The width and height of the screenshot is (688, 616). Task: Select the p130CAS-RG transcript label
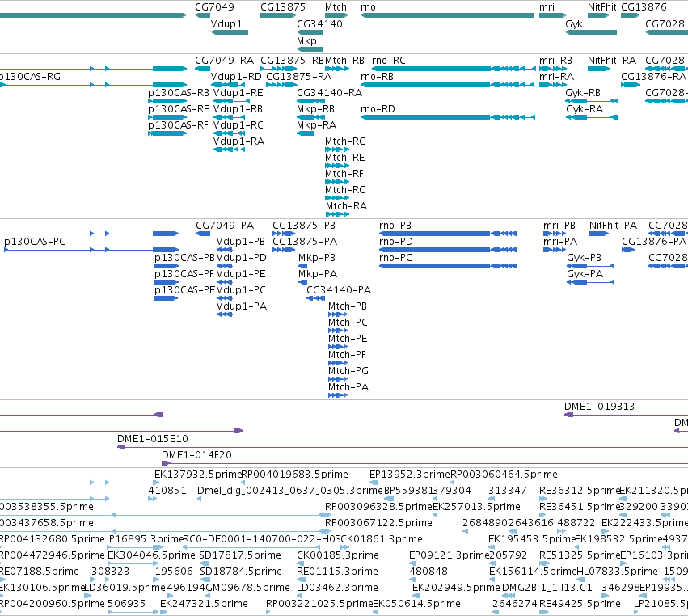(30, 76)
